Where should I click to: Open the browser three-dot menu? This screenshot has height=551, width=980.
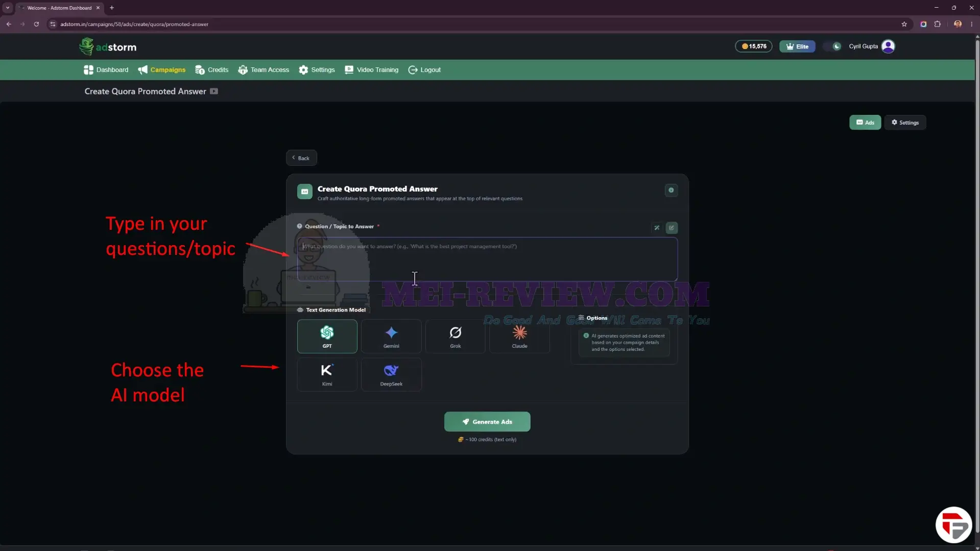pyautogui.click(x=971, y=24)
